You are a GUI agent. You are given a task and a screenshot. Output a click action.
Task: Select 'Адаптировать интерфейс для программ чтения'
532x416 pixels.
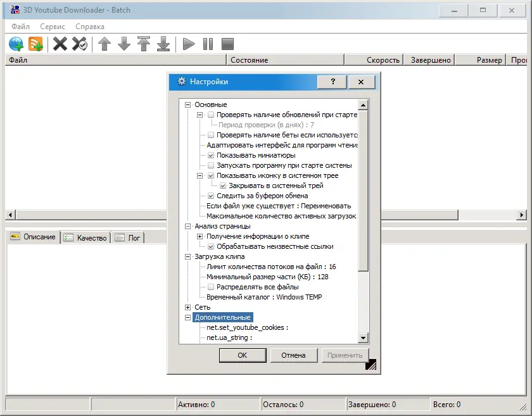pyautogui.click(x=282, y=145)
